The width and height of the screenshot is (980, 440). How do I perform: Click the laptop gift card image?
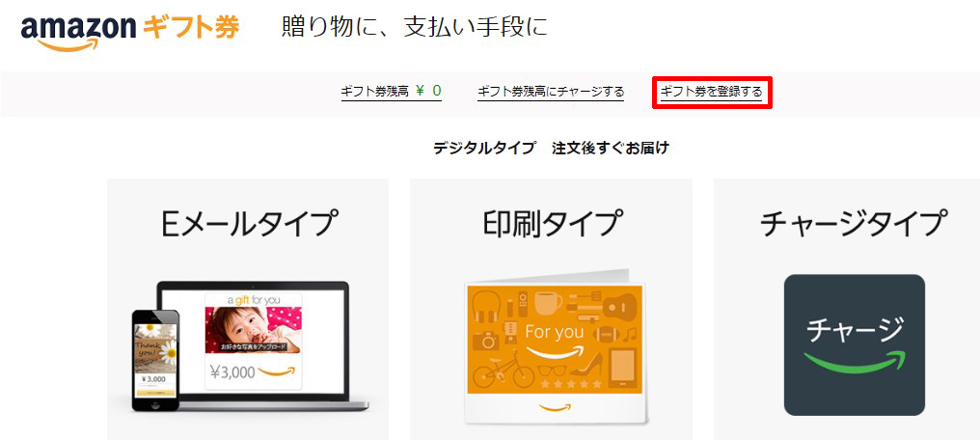262,346
